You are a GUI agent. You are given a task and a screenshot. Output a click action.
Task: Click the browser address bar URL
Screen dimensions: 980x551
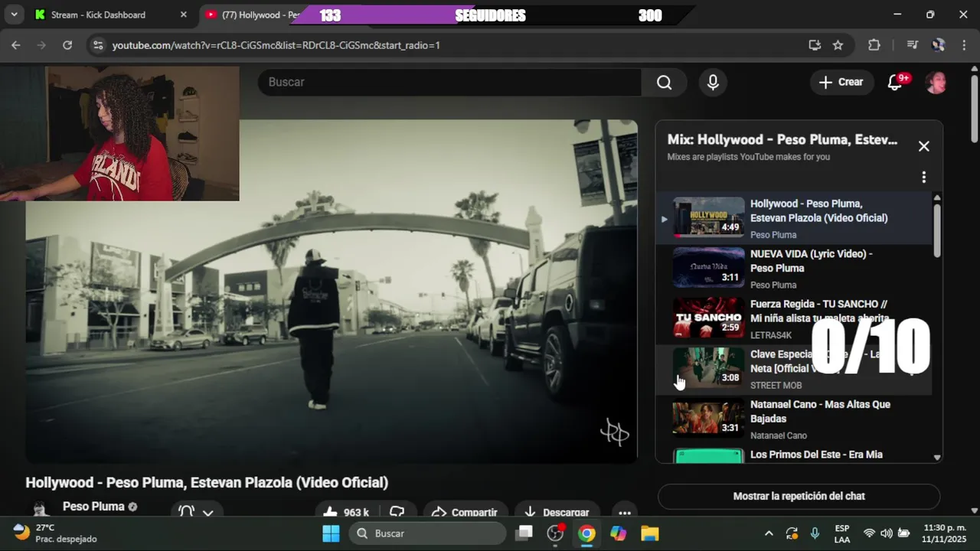pos(276,45)
